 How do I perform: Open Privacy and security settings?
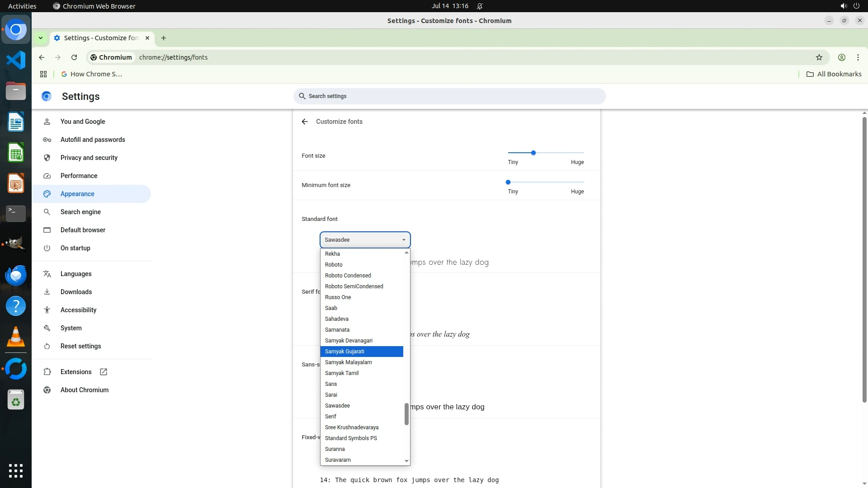pyautogui.click(x=89, y=158)
